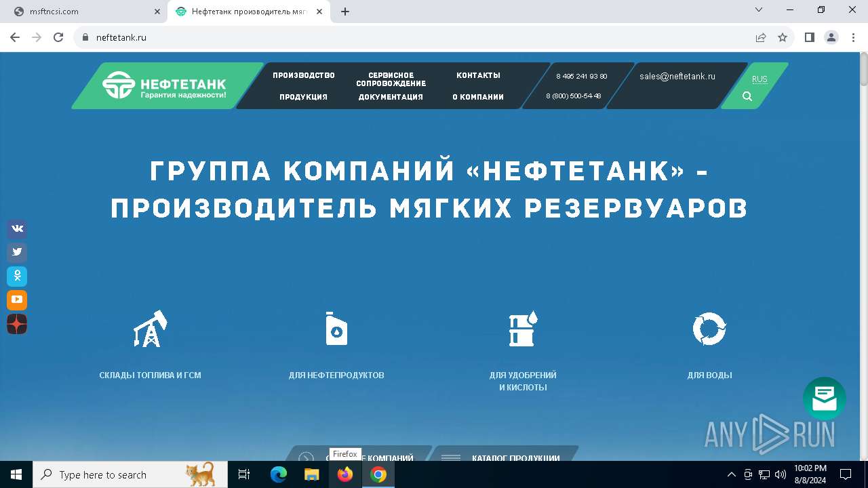The image size is (868, 488).
Task: Open the Twitter social icon
Action: coord(17,252)
